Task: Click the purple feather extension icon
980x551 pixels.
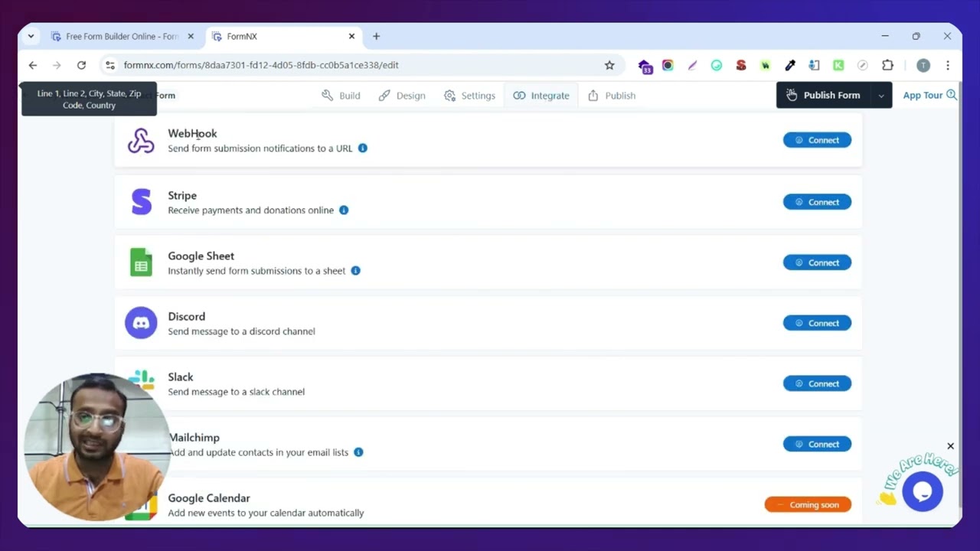Action: pos(692,66)
